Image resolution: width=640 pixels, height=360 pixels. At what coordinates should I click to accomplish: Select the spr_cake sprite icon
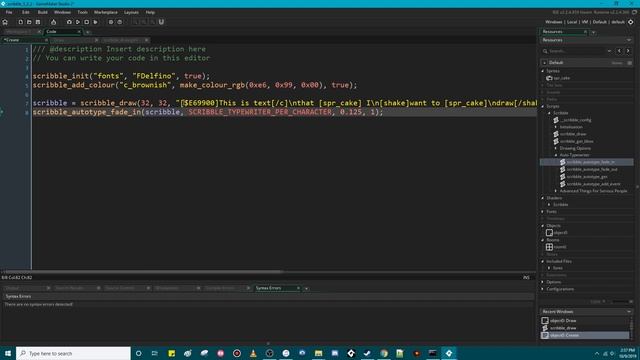pos(549,78)
